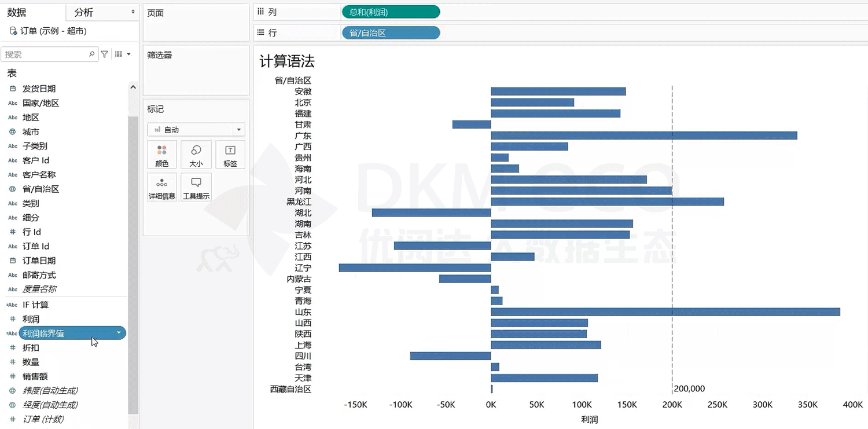Click the Tooltip (工具提示) marks button
This screenshot has height=429, width=868.
pos(196,188)
